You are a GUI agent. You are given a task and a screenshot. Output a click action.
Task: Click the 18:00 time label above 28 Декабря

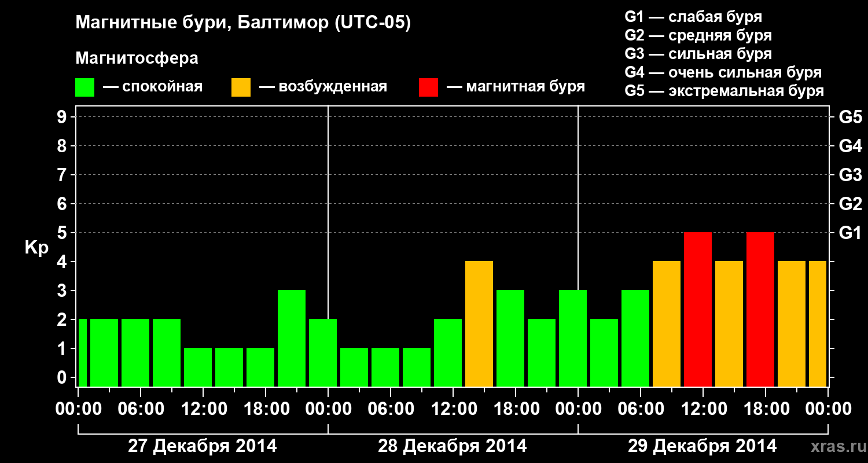[x=516, y=409]
